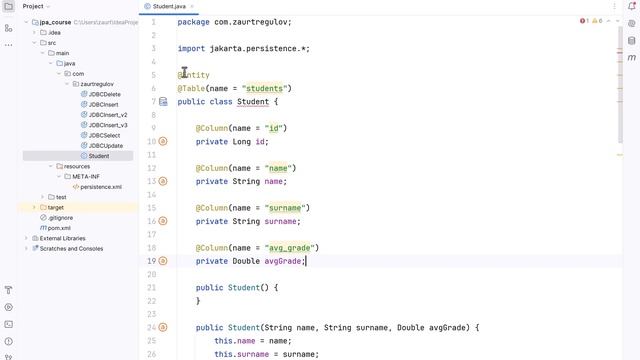This screenshot has width=640, height=360.
Task: Go to next highlighted error arrow
Action: coord(617,21)
